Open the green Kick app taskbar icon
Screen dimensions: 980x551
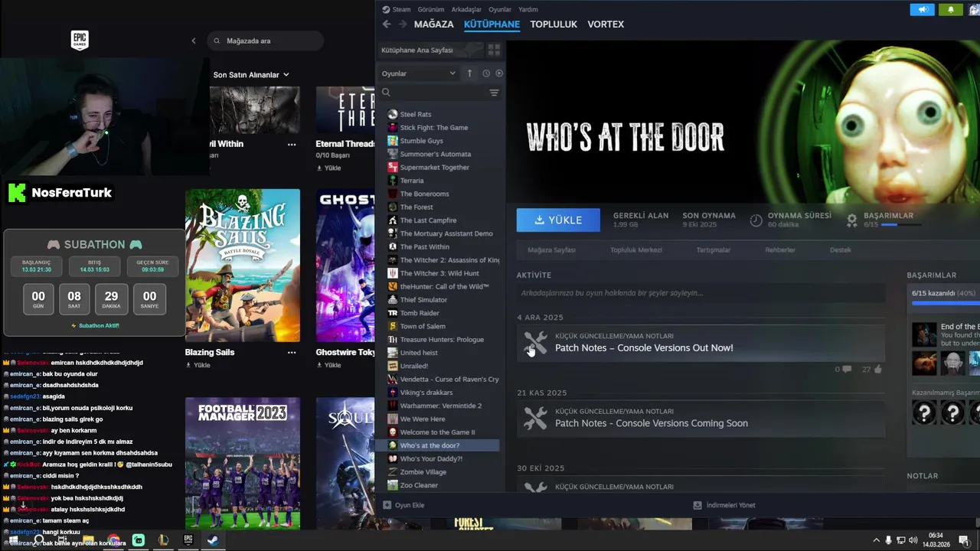(138, 540)
